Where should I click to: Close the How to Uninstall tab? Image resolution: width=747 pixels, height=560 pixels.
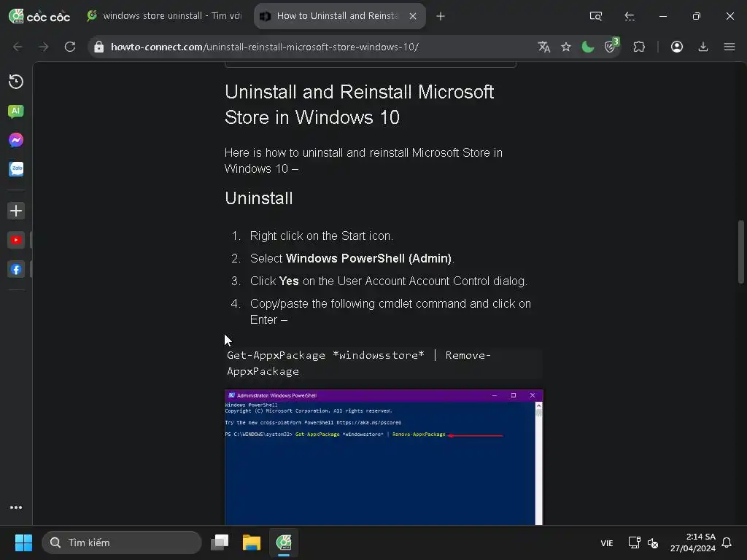point(413,16)
